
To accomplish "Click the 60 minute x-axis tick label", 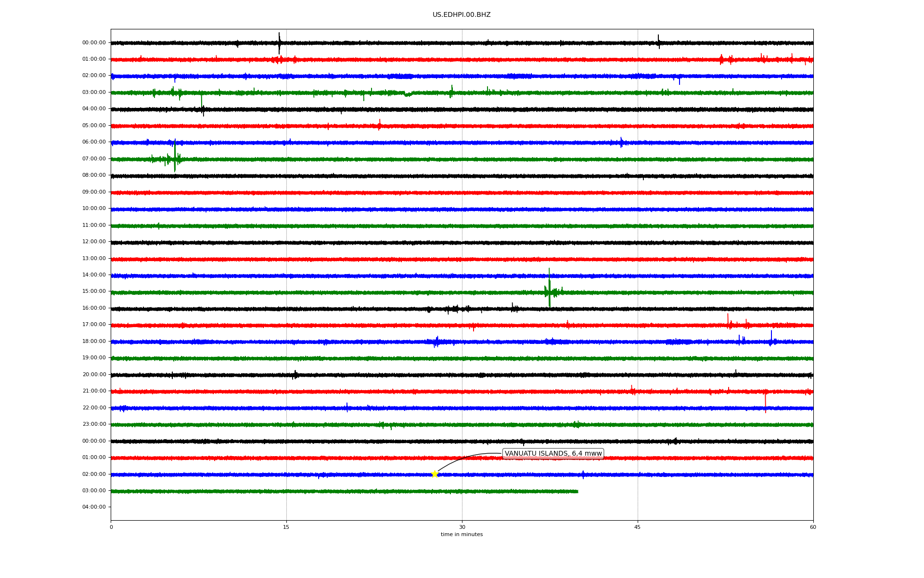I will 813,527.
